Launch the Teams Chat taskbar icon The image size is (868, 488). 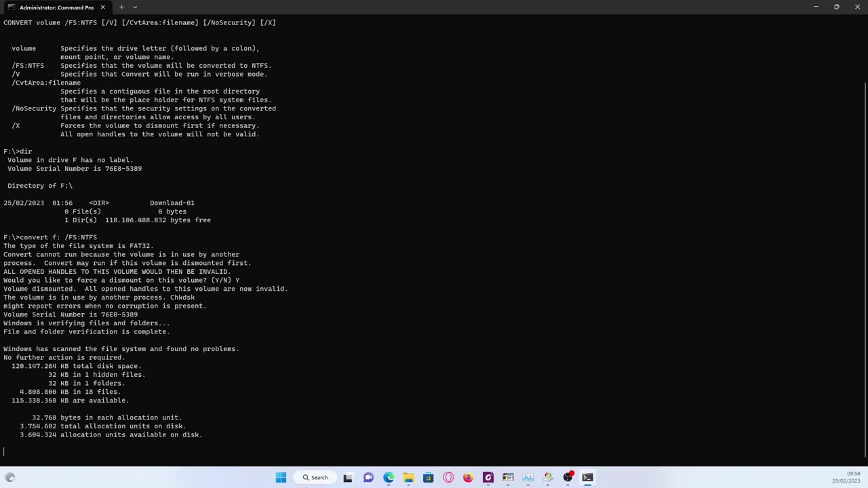point(368,477)
